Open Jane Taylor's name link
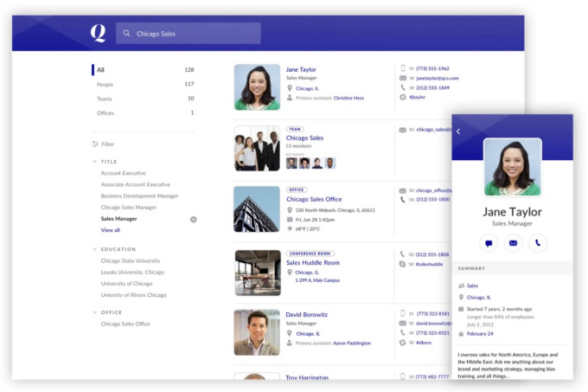The width and height of the screenshot is (588, 392). click(301, 69)
